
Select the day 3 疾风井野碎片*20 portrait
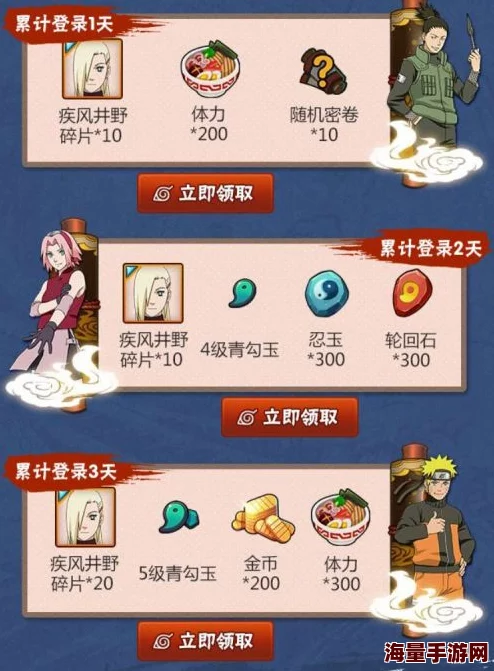[x=85, y=517]
